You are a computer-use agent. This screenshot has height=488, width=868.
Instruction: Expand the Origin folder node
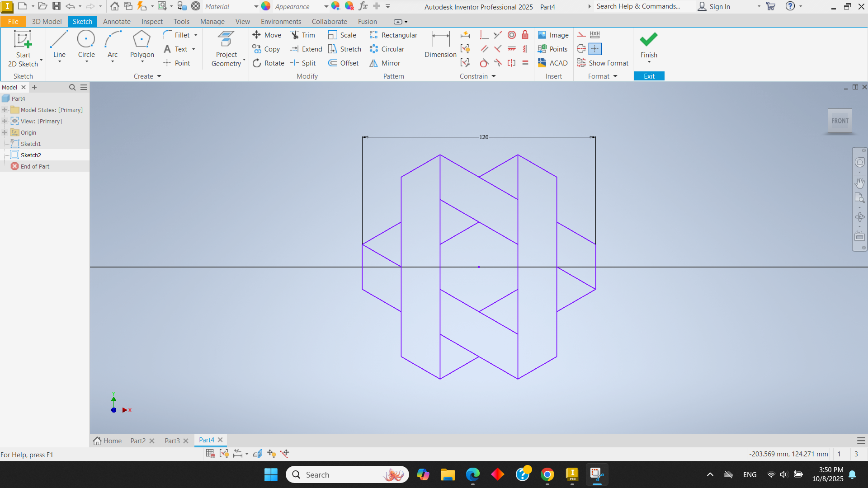coord(5,132)
